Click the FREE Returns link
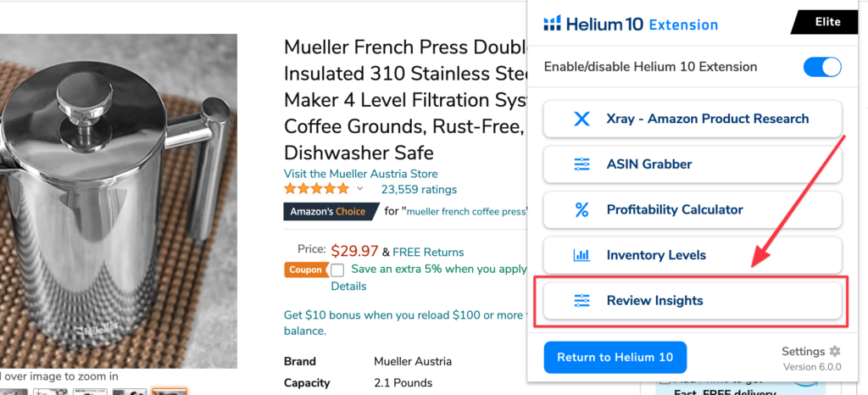This screenshot has height=395, width=868. 428,252
